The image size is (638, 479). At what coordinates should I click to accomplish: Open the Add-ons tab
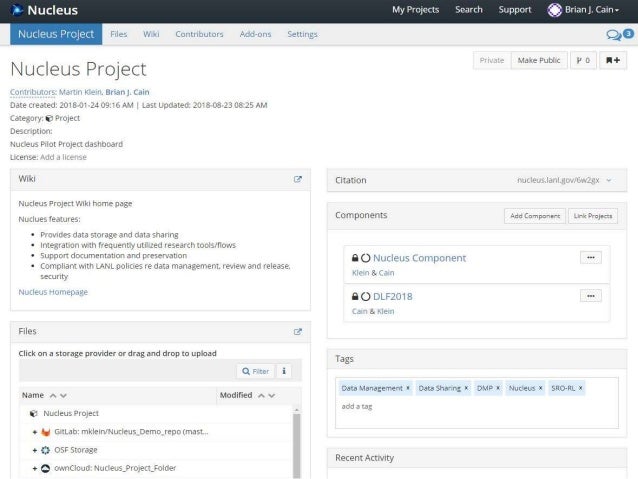point(255,34)
